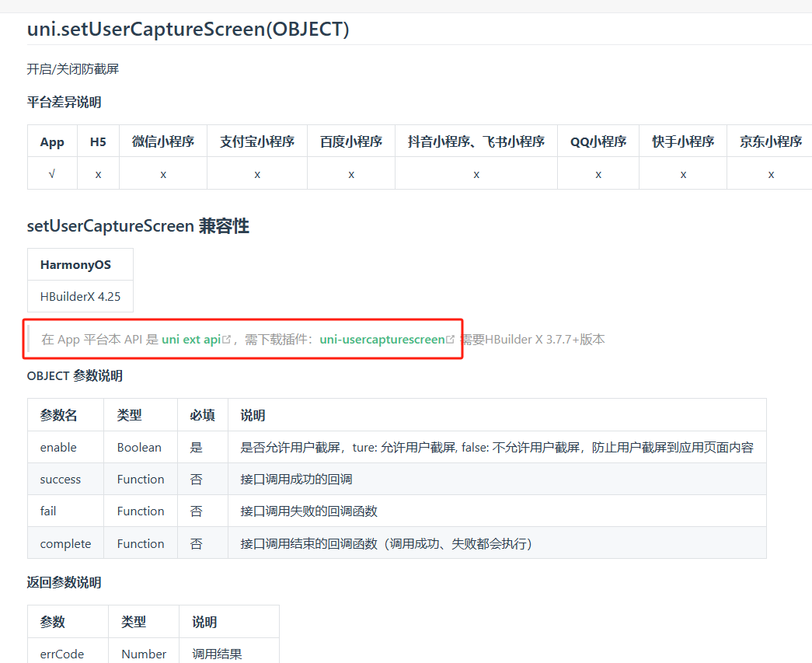The image size is (812, 663).
Task: Click the 返回参数说明 subheading
Action: click(64, 582)
